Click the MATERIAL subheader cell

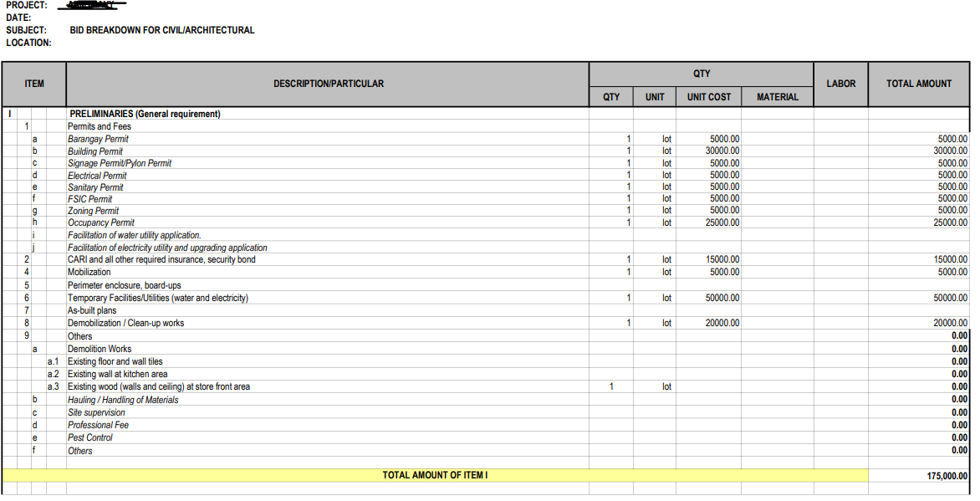click(778, 97)
